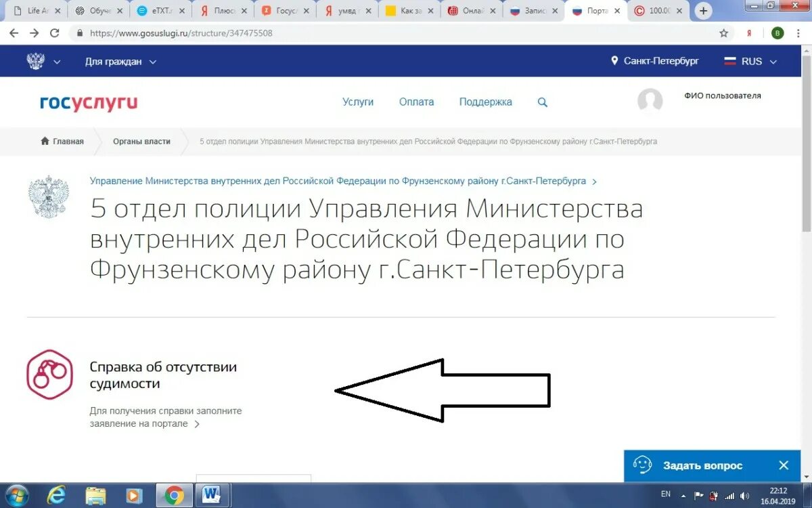Reload the gosuslugi page
The height and width of the screenshot is (508, 812).
pyautogui.click(x=55, y=33)
